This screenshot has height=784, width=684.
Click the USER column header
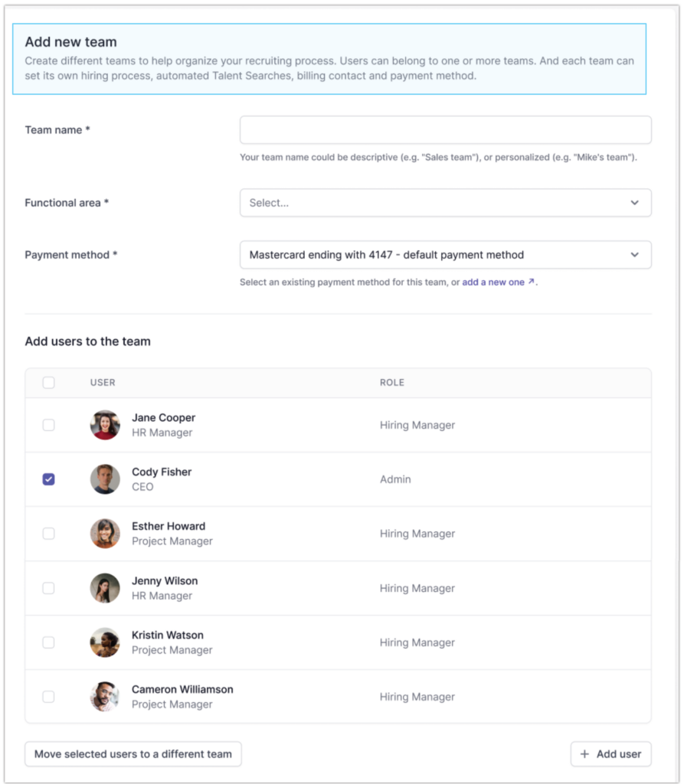pyautogui.click(x=103, y=383)
